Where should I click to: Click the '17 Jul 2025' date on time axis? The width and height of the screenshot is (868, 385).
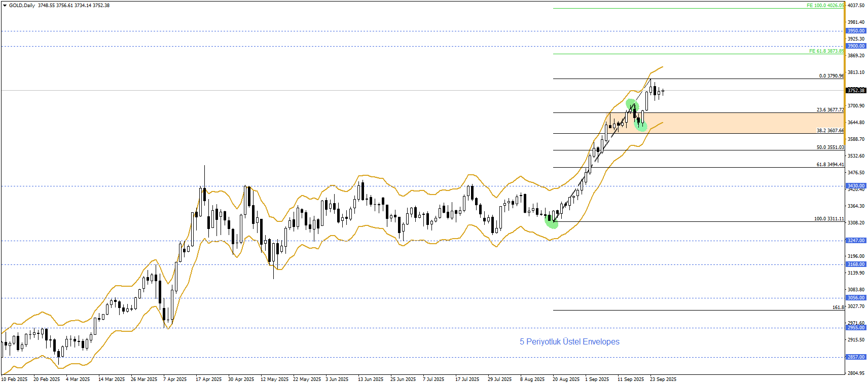(467, 379)
